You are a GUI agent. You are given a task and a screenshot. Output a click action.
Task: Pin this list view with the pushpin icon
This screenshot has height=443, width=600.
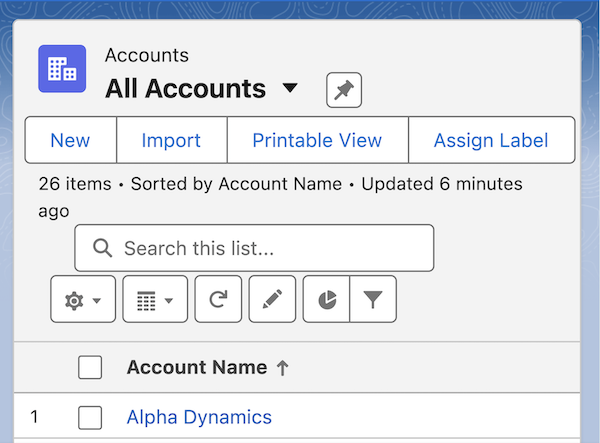[x=344, y=90]
